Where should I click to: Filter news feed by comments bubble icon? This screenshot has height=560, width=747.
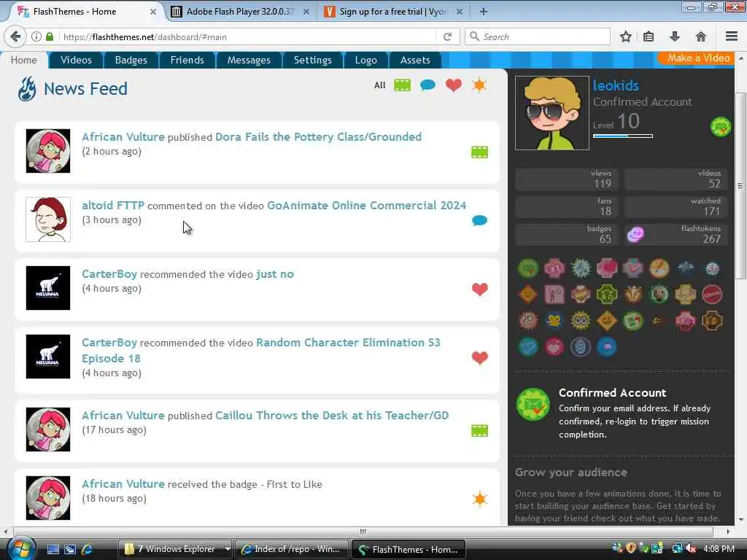pyautogui.click(x=427, y=85)
